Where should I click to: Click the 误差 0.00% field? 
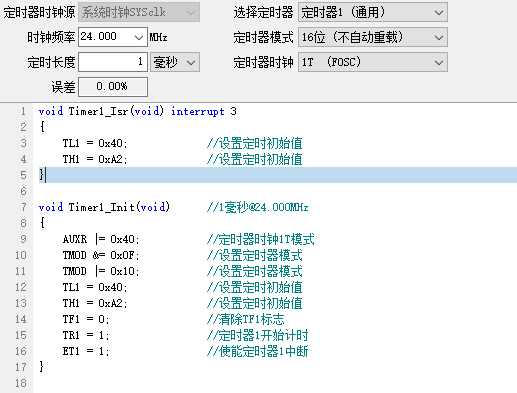(113, 87)
